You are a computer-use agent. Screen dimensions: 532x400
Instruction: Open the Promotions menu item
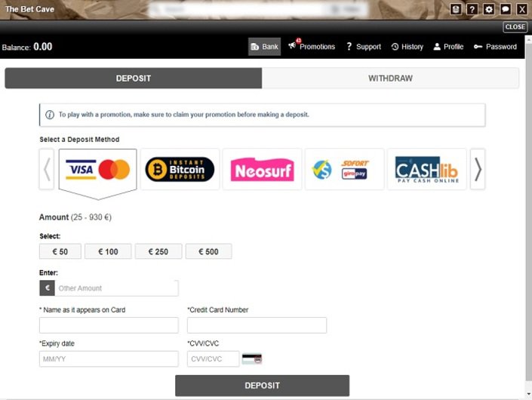coord(312,47)
